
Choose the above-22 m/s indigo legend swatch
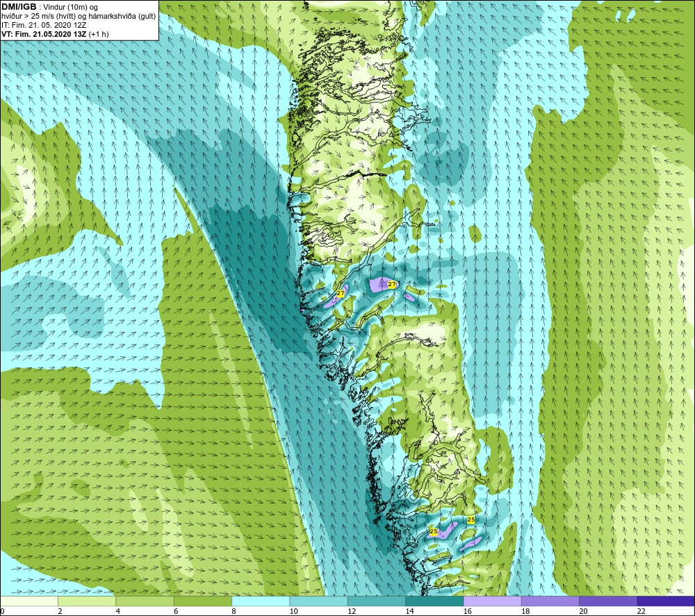[666, 601]
